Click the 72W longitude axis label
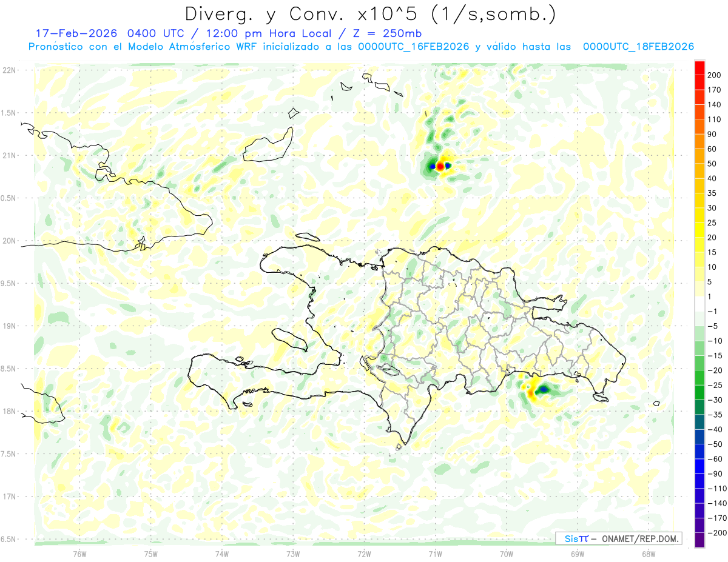 click(x=363, y=554)
